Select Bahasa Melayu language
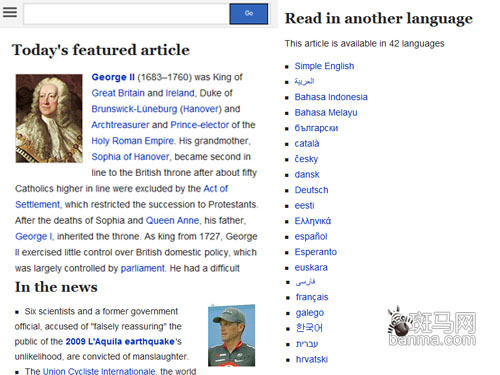The width and height of the screenshot is (500, 375). pos(326,113)
